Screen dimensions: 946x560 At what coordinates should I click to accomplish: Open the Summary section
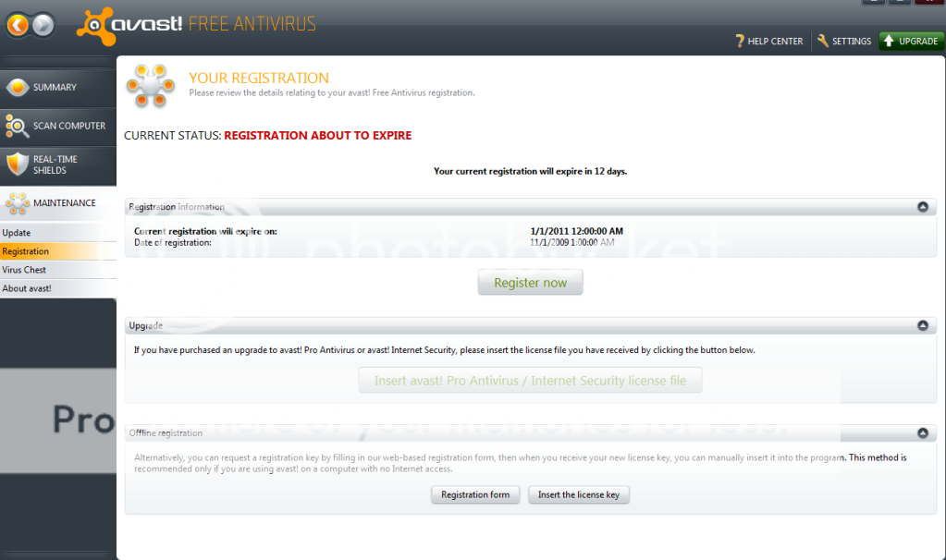coord(58,88)
